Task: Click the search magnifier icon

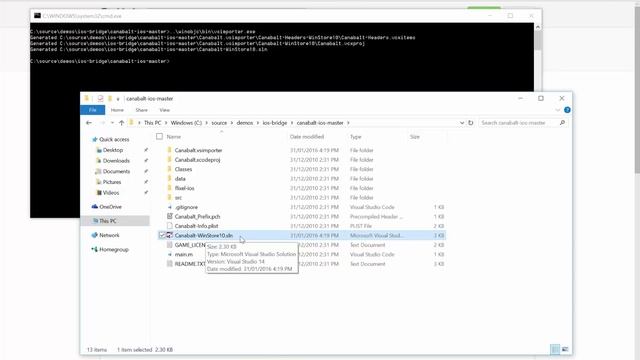Action: (562, 123)
